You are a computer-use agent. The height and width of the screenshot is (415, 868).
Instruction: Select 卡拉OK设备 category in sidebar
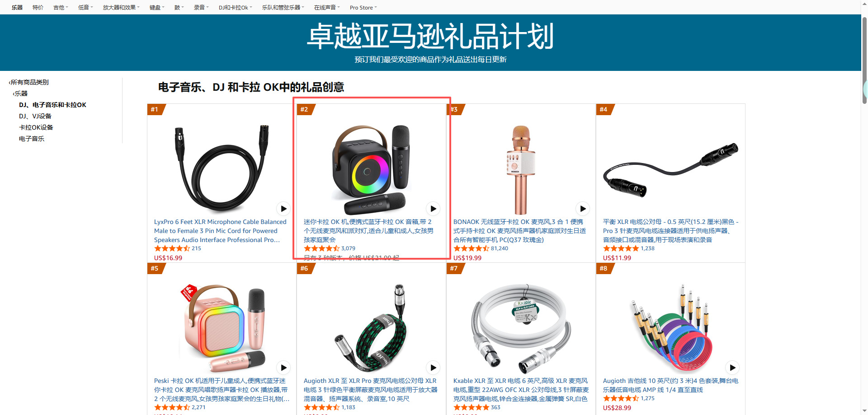point(36,127)
